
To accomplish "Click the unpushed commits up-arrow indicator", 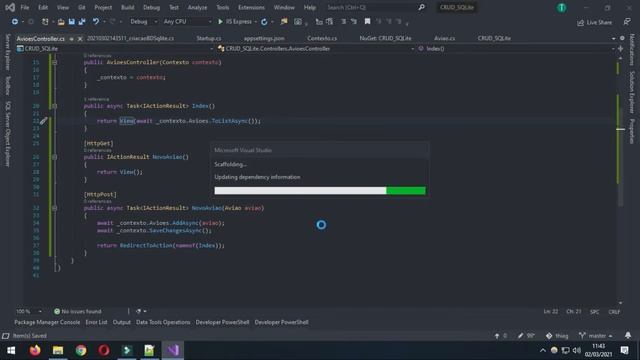I will click(500, 336).
